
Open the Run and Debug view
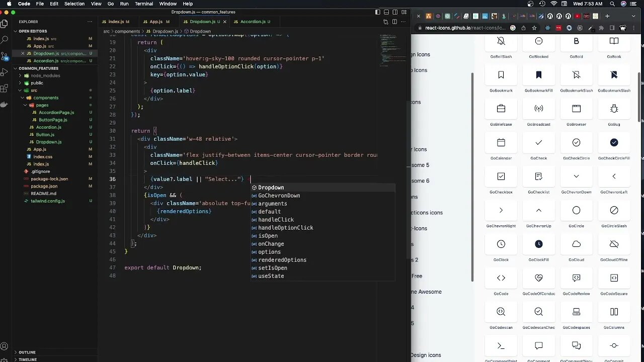[x=5, y=72]
